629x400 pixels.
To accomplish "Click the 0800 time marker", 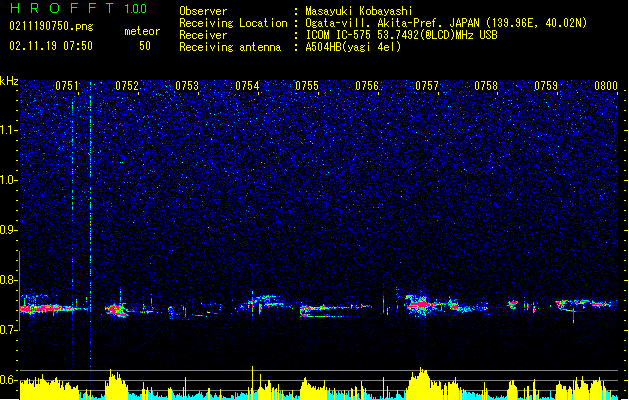I will (x=606, y=86).
